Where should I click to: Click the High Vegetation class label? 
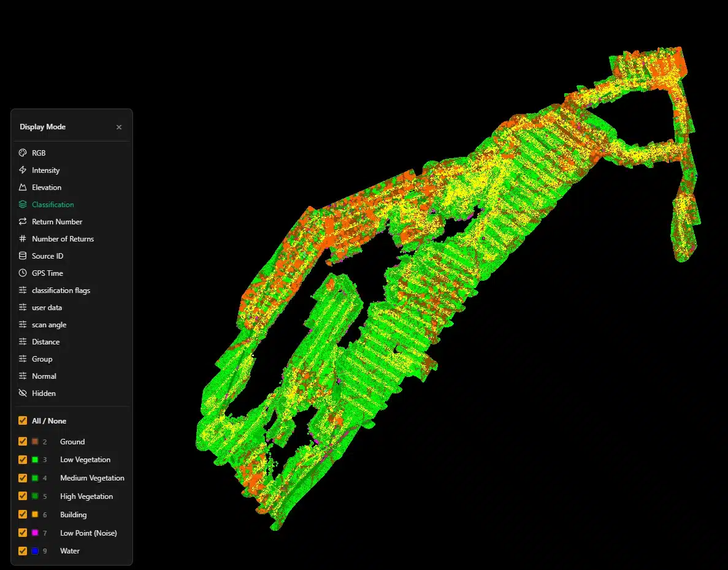(86, 496)
